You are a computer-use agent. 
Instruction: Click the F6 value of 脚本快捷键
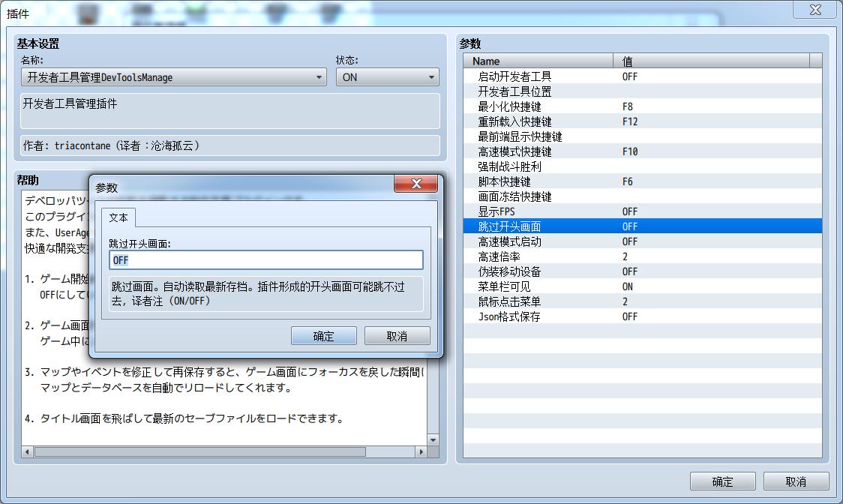(x=628, y=181)
